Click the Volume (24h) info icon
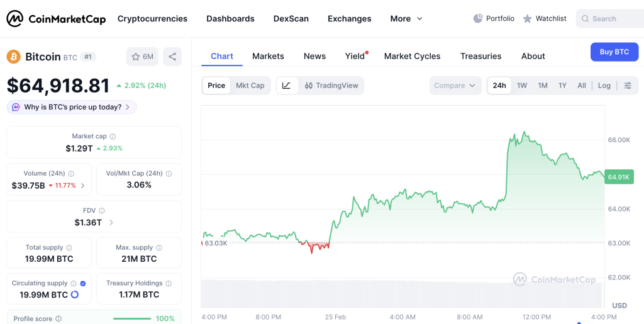 point(71,174)
